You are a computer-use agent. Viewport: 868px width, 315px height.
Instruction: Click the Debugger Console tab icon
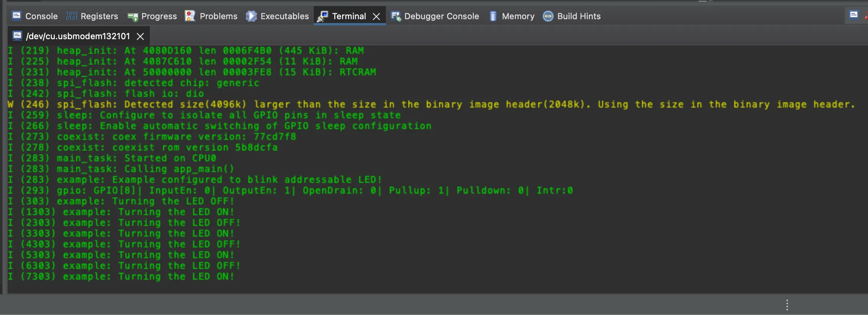click(x=396, y=16)
